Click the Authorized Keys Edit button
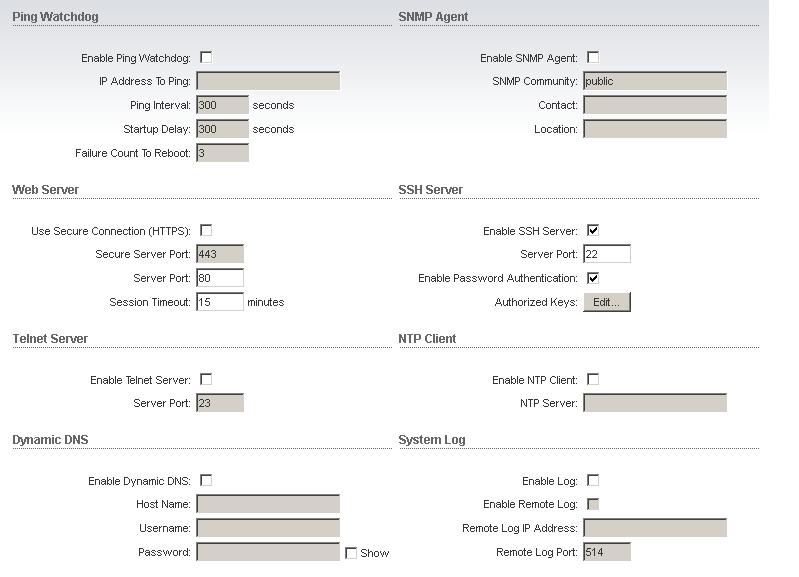Screen dimensions: 799x577 click(x=606, y=302)
